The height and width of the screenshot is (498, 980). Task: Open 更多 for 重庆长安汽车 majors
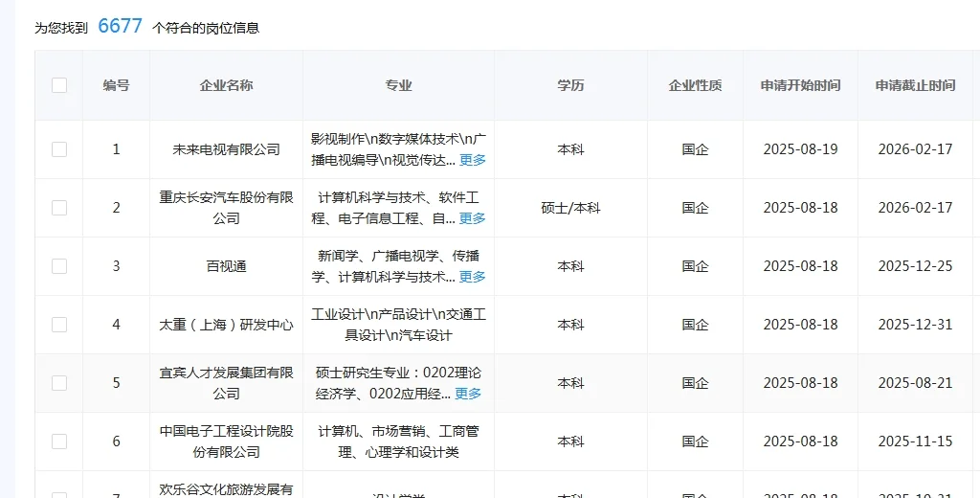click(473, 218)
